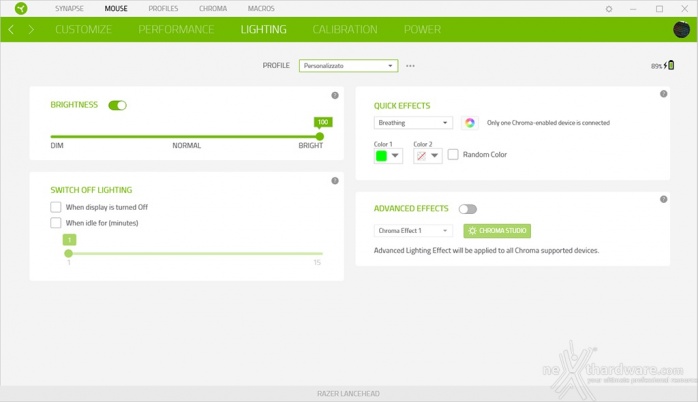
Task: Check the battery status icon
Action: (669, 65)
